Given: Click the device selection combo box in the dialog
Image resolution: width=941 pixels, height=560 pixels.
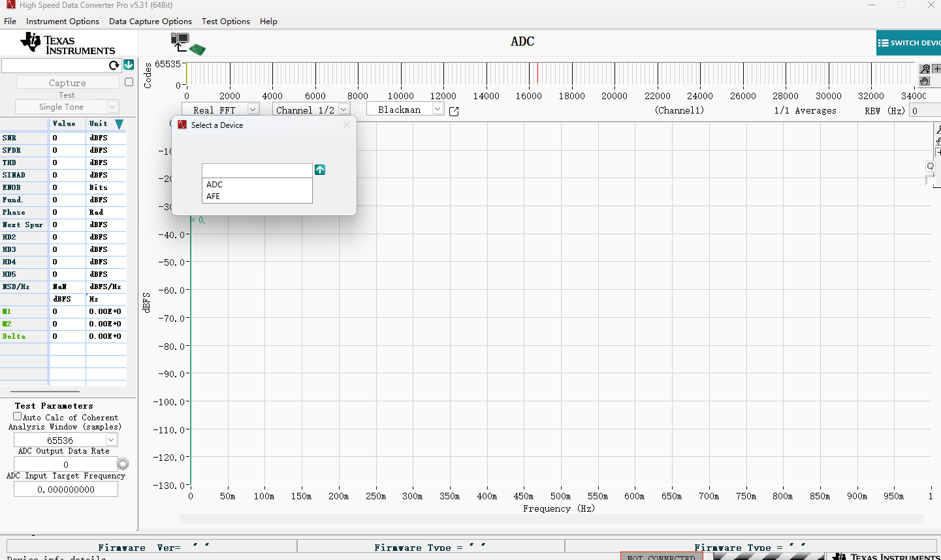Looking at the screenshot, I should [x=257, y=170].
